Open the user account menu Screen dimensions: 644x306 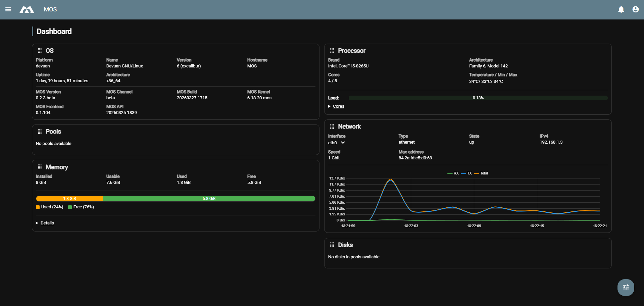pyautogui.click(x=635, y=9)
